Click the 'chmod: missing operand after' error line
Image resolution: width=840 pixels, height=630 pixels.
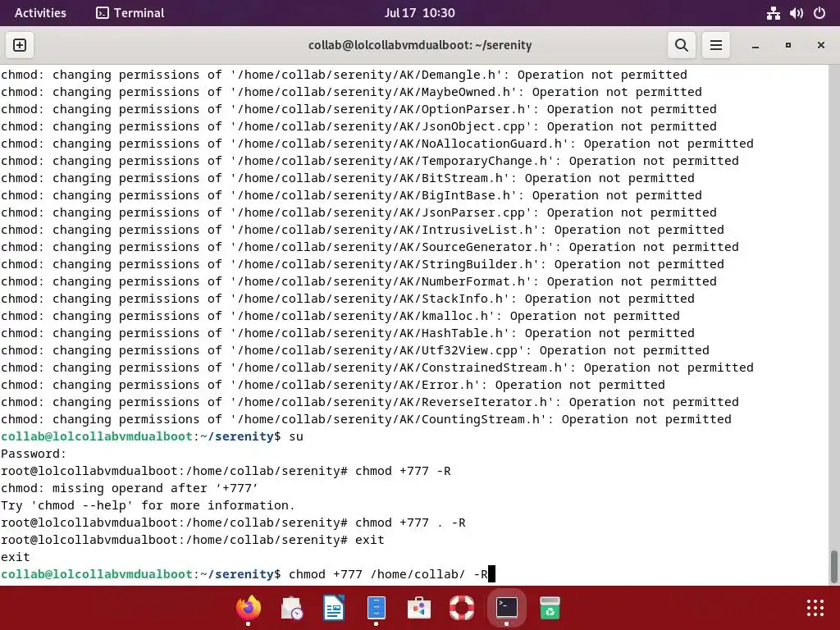[129, 488]
